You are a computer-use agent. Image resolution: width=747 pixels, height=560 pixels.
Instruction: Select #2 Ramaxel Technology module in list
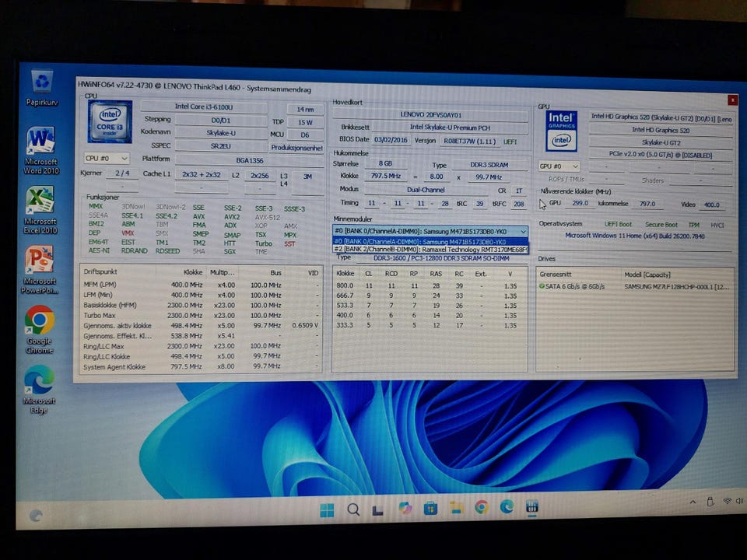click(x=430, y=249)
